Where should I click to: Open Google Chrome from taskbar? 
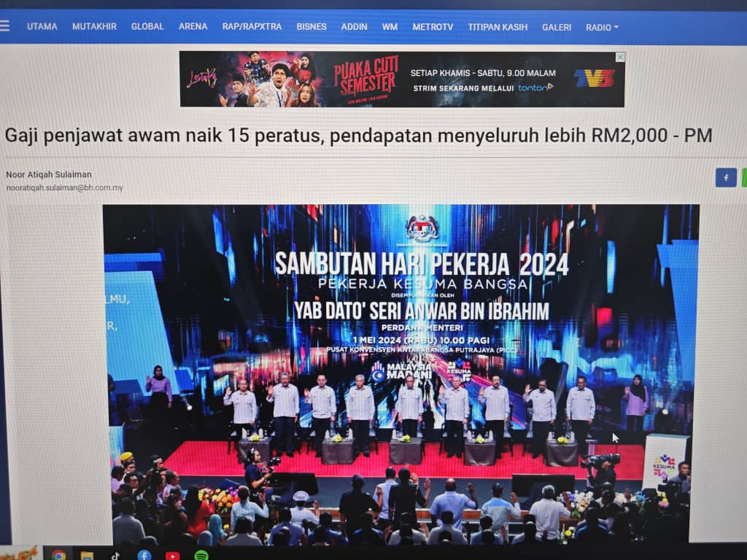[59, 555]
